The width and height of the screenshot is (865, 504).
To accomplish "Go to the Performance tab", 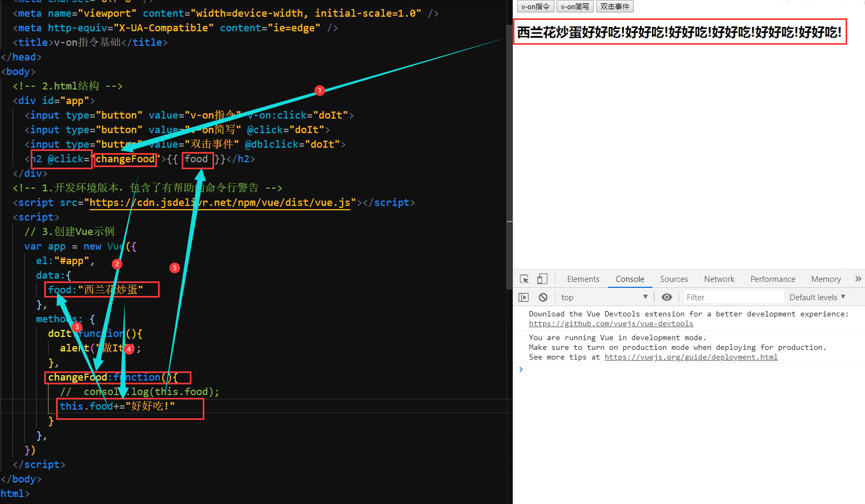I will click(772, 279).
